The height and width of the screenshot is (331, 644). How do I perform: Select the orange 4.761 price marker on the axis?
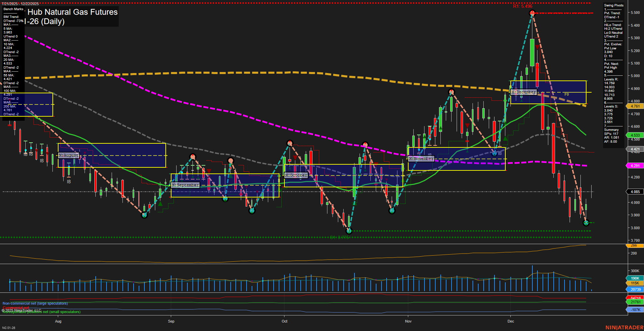(x=635, y=106)
